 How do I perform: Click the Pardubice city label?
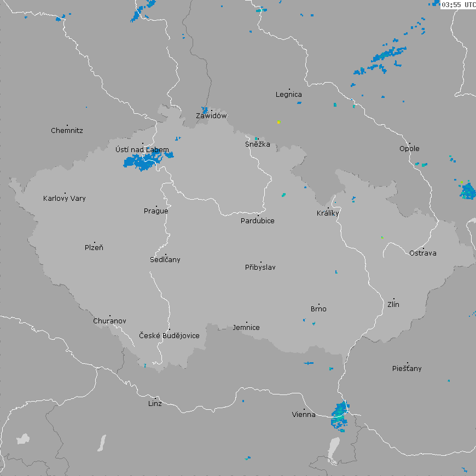[x=258, y=221]
